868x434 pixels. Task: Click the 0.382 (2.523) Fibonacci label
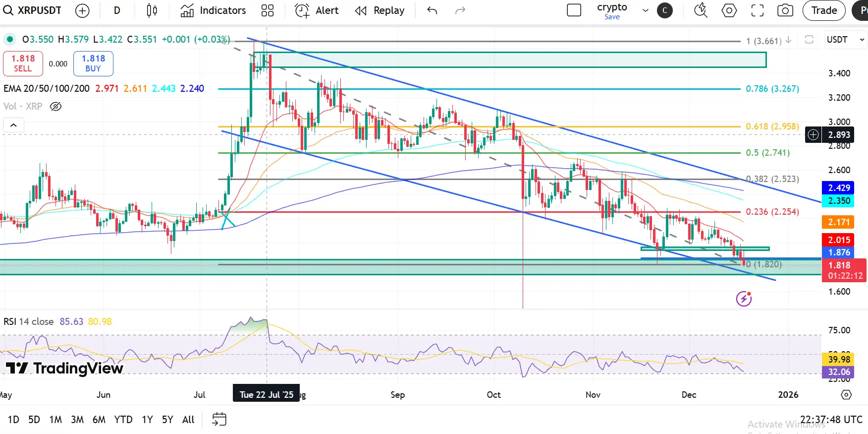click(772, 179)
